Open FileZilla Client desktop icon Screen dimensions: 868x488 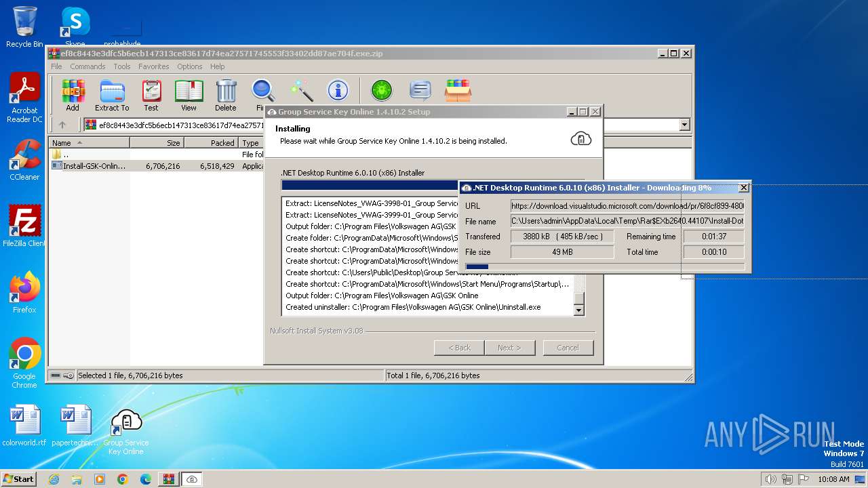[x=24, y=226]
